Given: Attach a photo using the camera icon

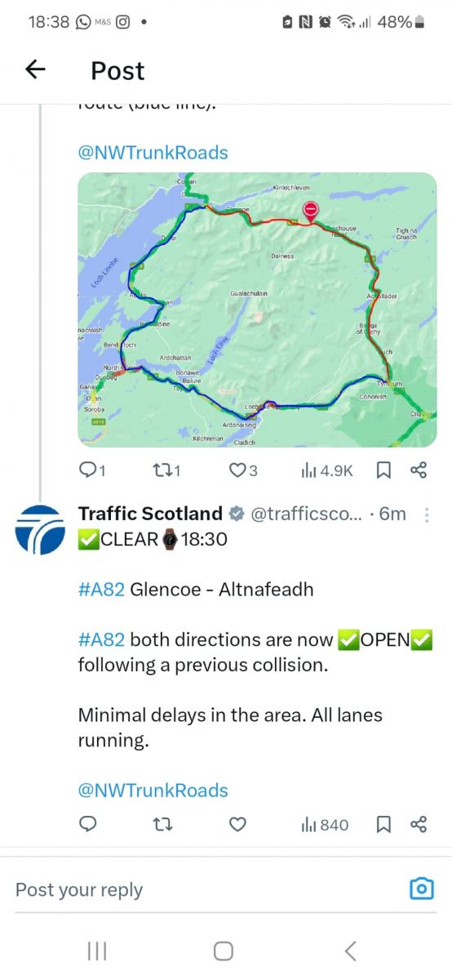Looking at the screenshot, I should [x=421, y=889].
